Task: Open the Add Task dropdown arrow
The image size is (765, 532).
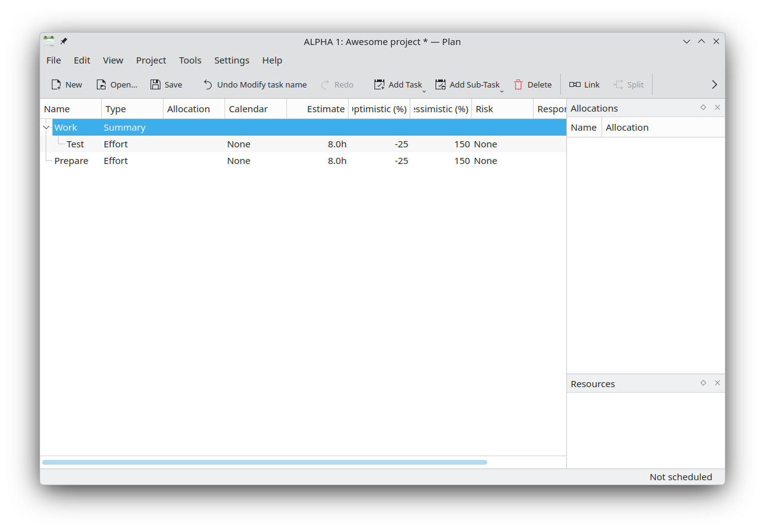Action: point(424,91)
